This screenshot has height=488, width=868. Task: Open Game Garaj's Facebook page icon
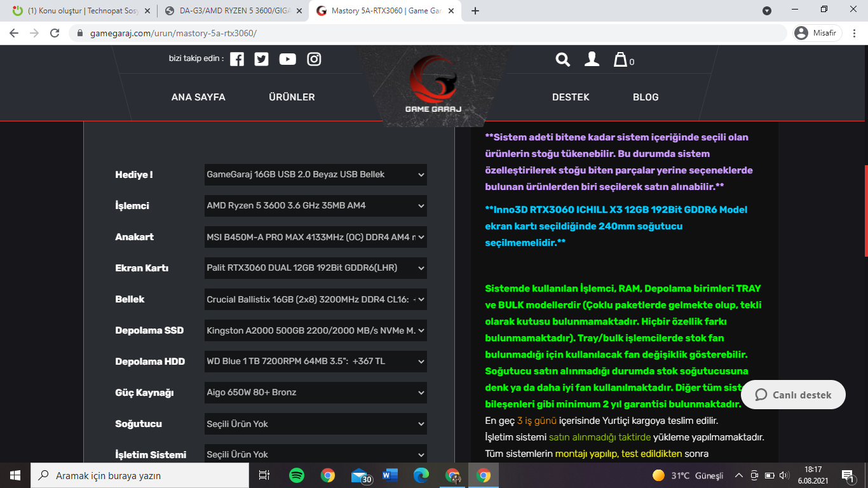pyautogui.click(x=237, y=59)
